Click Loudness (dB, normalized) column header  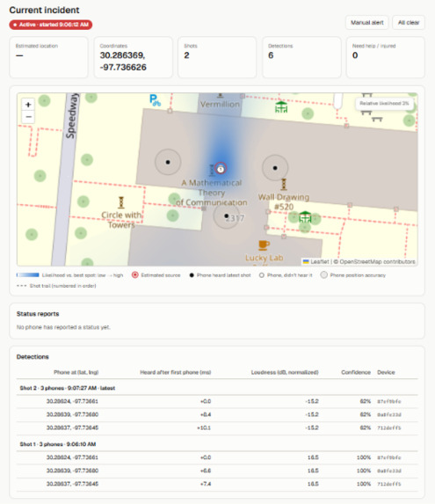pos(285,372)
